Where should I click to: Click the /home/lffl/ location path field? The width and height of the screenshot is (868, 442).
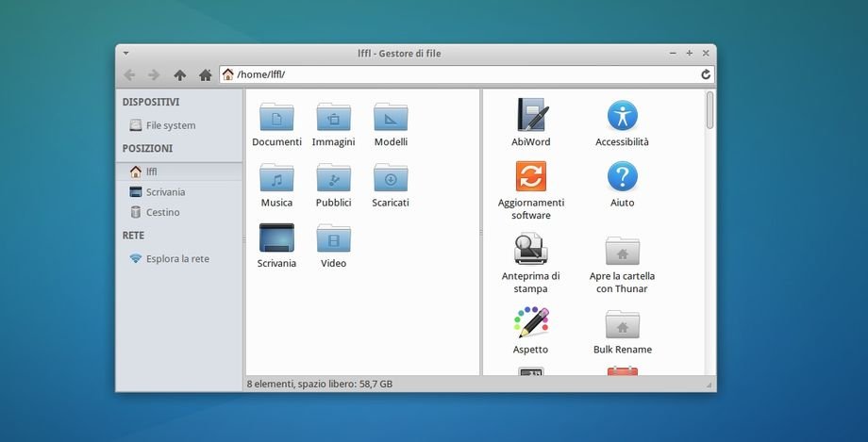(462, 74)
